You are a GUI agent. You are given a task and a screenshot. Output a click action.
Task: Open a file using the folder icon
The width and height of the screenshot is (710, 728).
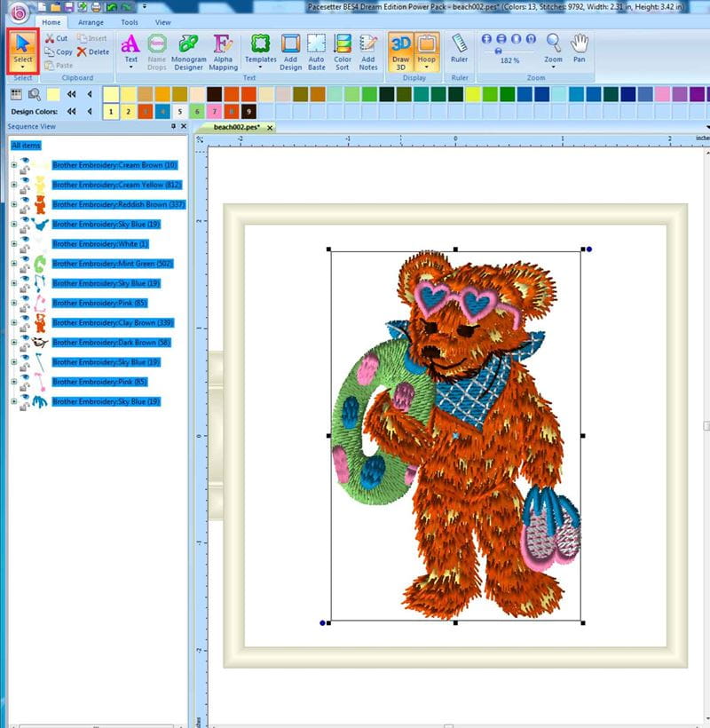pos(56,7)
